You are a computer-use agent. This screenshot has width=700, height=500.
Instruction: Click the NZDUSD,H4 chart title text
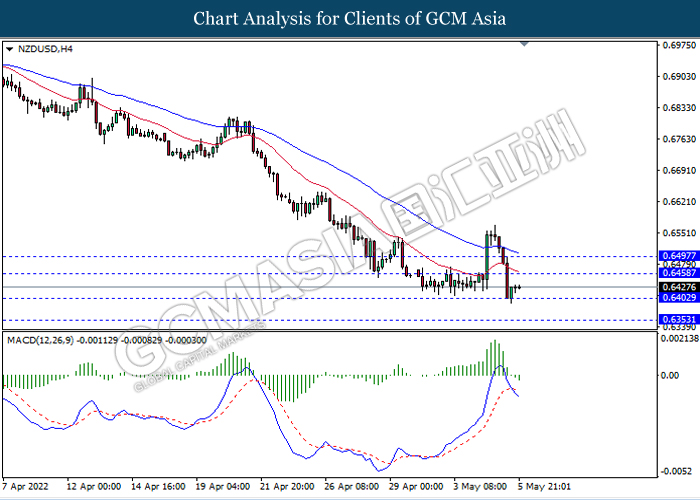click(45, 49)
